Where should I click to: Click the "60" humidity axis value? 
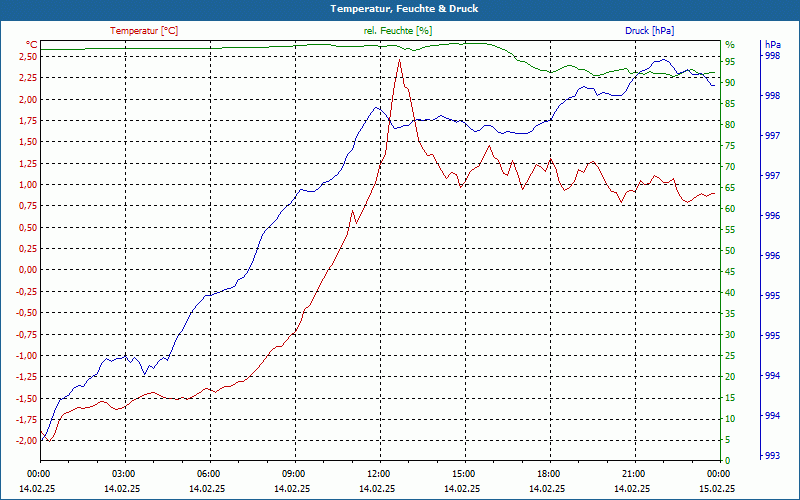coord(730,209)
